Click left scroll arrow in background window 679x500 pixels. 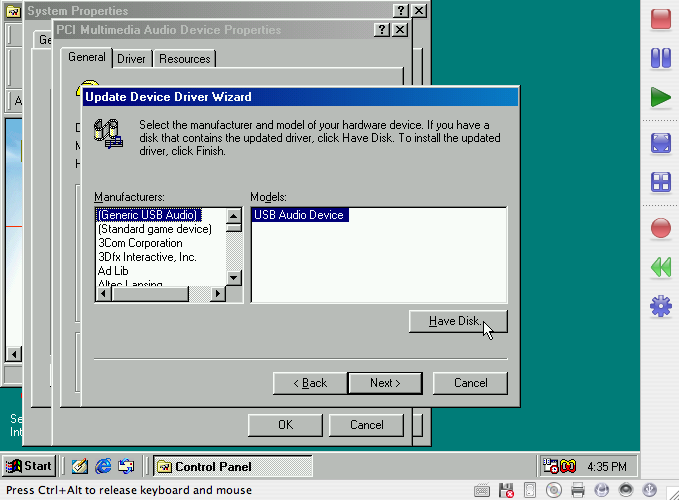(14, 355)
